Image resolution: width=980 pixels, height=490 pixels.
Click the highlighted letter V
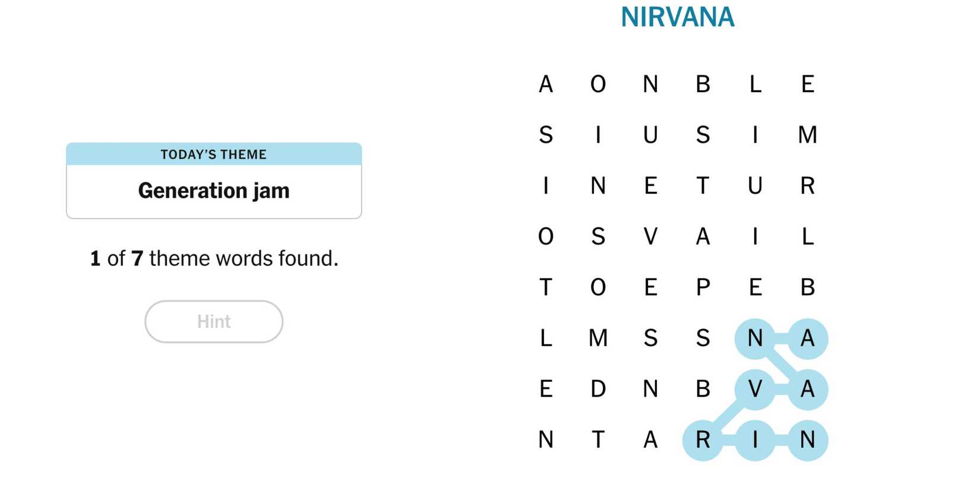pyautogui.click(x=755, y=389)
